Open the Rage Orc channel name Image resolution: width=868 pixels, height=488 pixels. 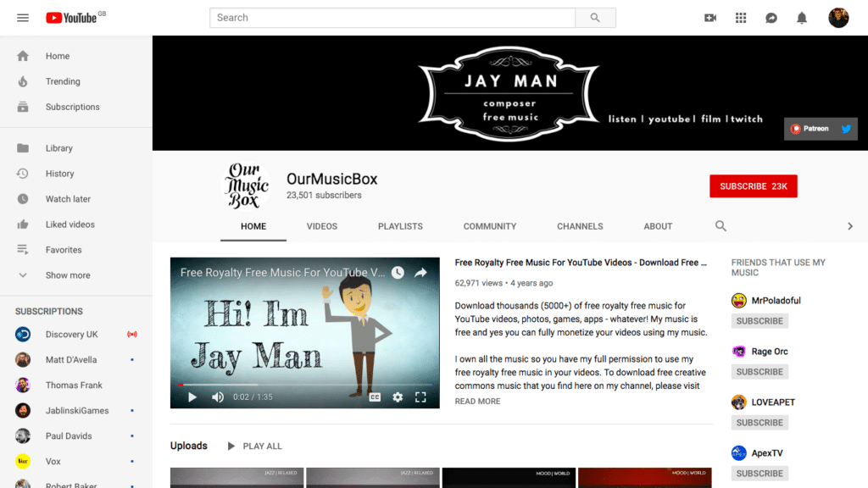pyautogui.click(x=770, y=352)
